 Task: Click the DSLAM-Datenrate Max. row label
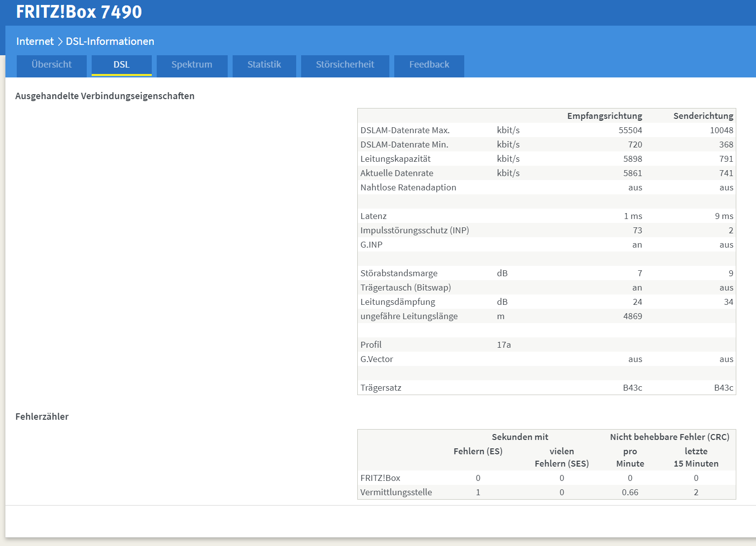pos(405,130)
